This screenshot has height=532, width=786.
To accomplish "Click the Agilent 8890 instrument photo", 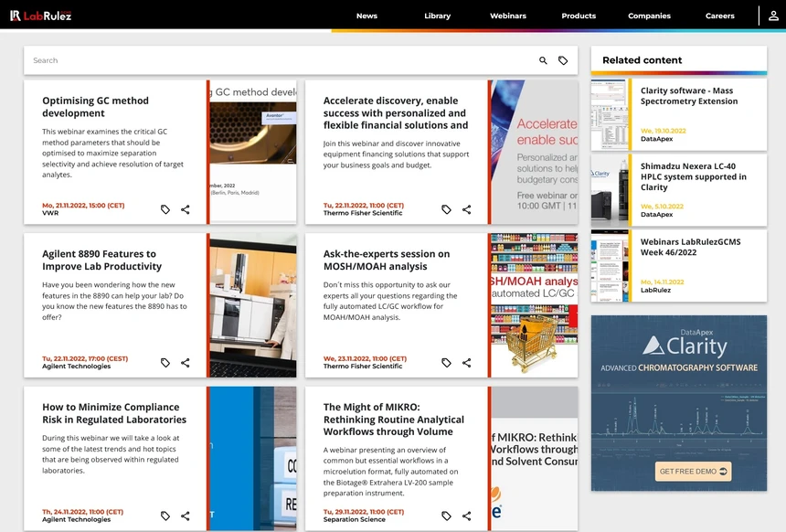I will 253,305.
